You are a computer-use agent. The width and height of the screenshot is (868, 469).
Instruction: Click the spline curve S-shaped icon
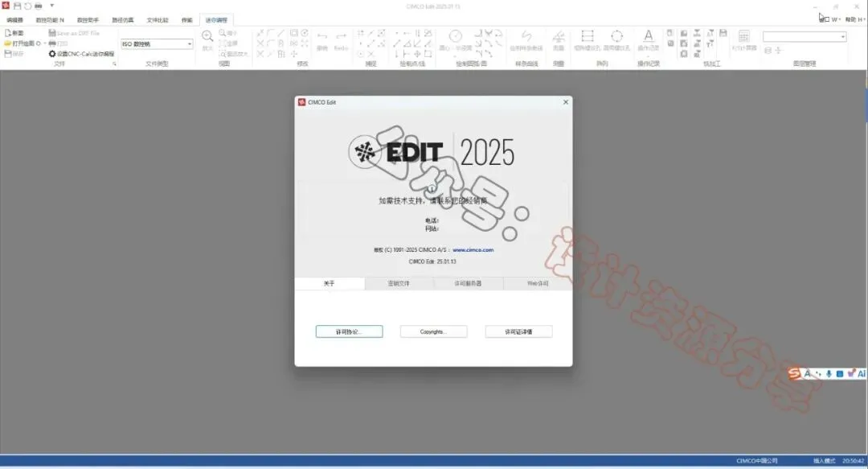pos(526,36)
